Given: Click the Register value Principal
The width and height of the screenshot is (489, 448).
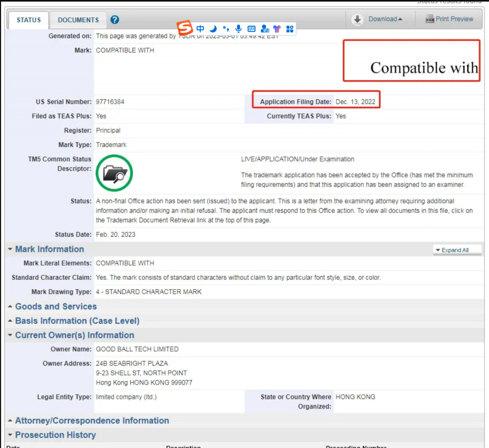Looking at the screenshot, I should click(x=108, y=130).
